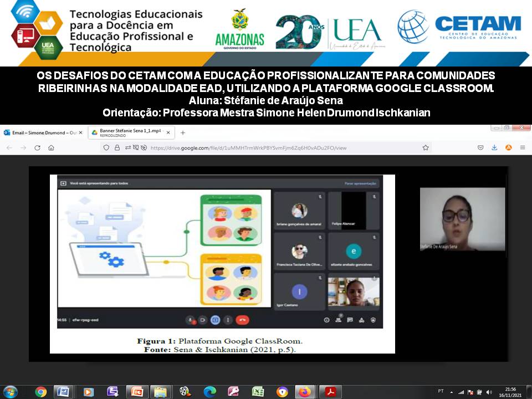532x399 pixels.
Task: Click 'Figura 1: Plataforma Google ClassRoom' caption
Action: click(x=219, y=341)
